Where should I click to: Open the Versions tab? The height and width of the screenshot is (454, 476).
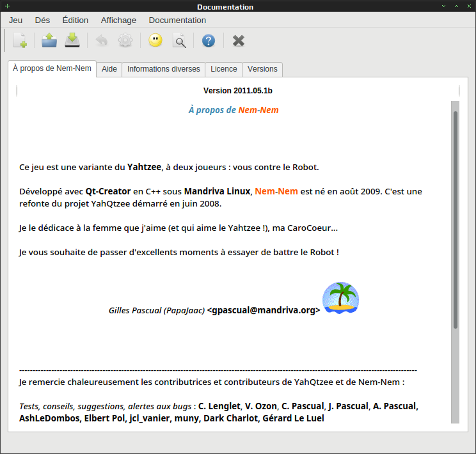tap(262, 69)
